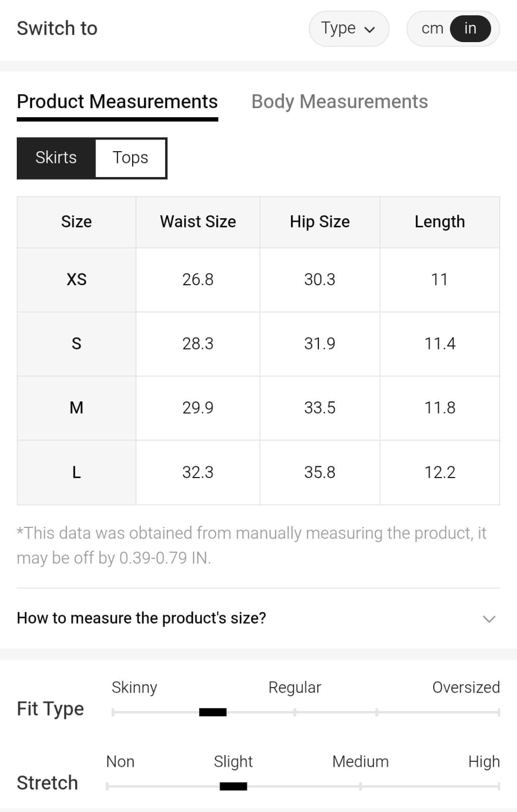
Task: Click the Length column header
Action: click(x=440, y=222)
